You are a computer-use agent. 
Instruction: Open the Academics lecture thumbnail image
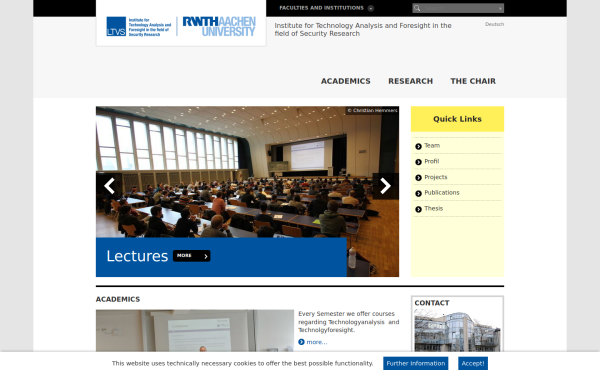[x=195, y=331]
